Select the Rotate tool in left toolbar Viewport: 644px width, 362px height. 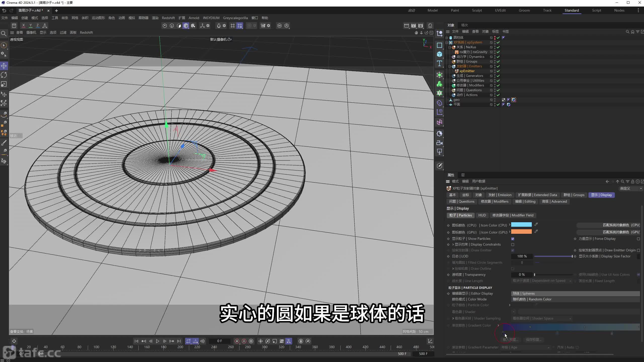point(4,75)
